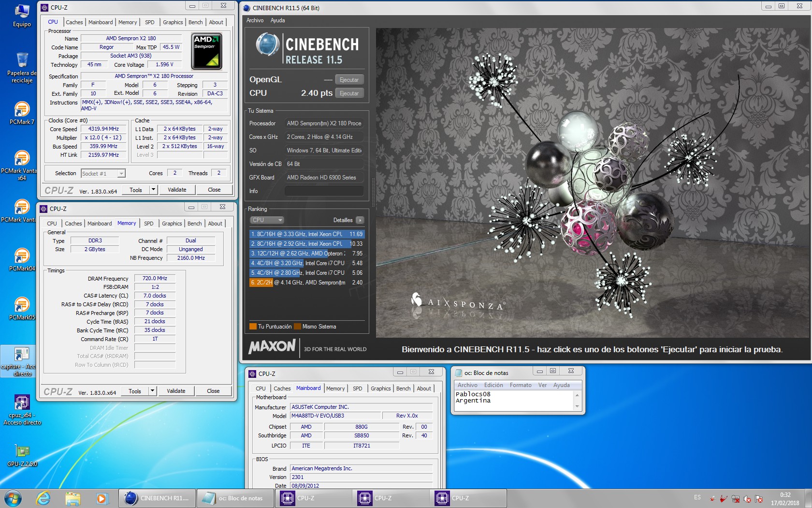The width and height of the screenshot is (812, 508).
Task: Open the Equipo desktop icon
Action: 22,15
